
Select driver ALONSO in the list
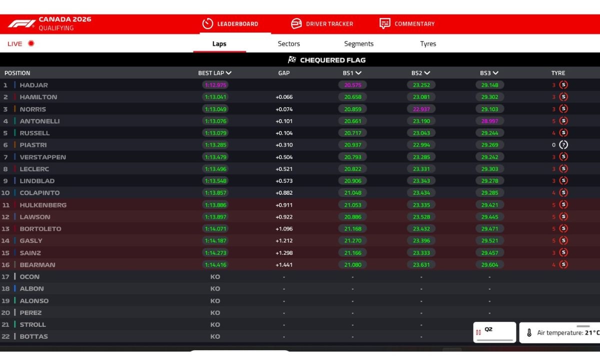[34, 301]
